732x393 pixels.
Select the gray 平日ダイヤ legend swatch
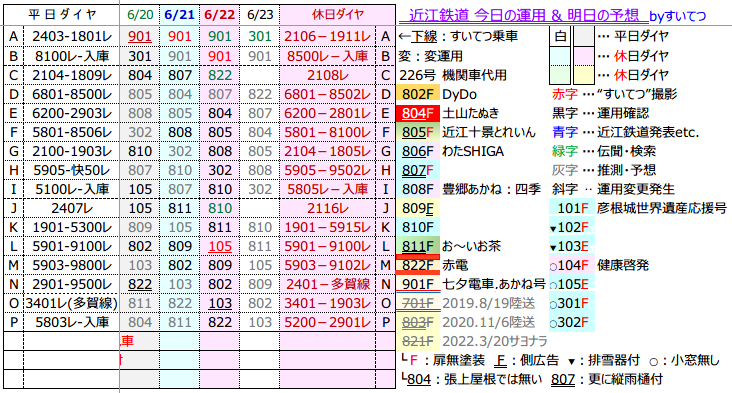point(583,36)
